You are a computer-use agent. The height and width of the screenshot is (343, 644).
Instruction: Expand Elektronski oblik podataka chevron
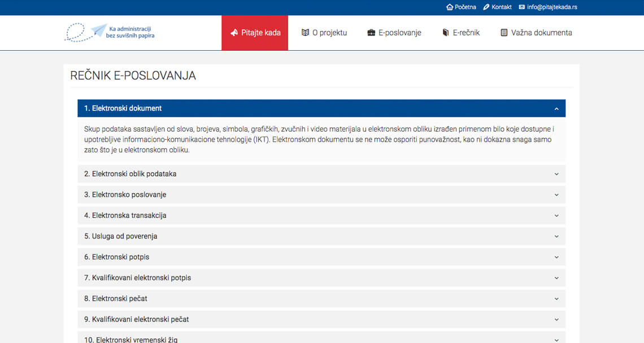tap(556, 174)
